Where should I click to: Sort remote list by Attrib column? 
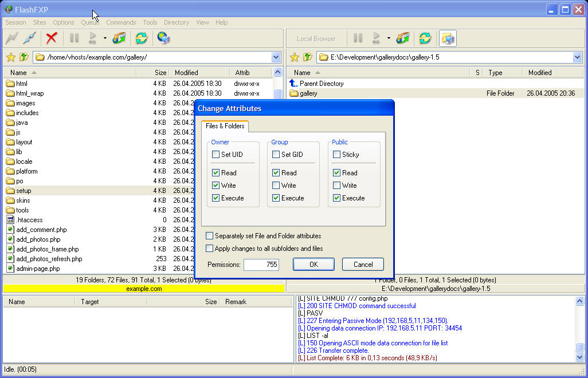(x=251, y=73)
